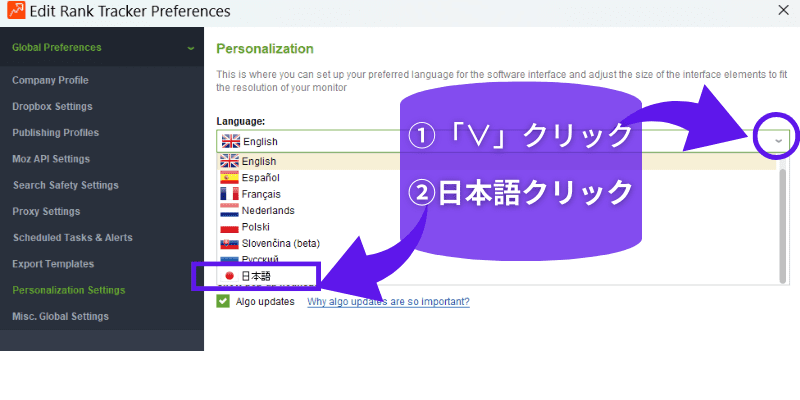Click the Polish flag icon
This screenshot has width=800, height=400.
pos(229,228)
